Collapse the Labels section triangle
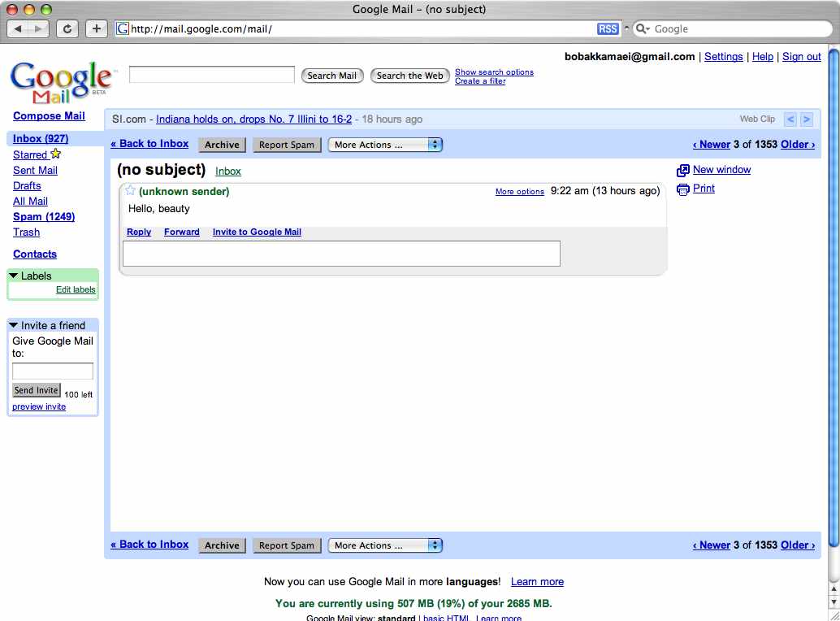Viewport: 840px width, 621px height. 14,276
